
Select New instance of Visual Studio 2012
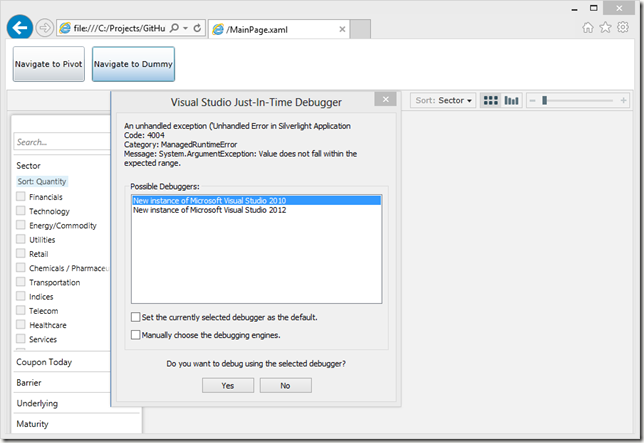tap(257, 210)
